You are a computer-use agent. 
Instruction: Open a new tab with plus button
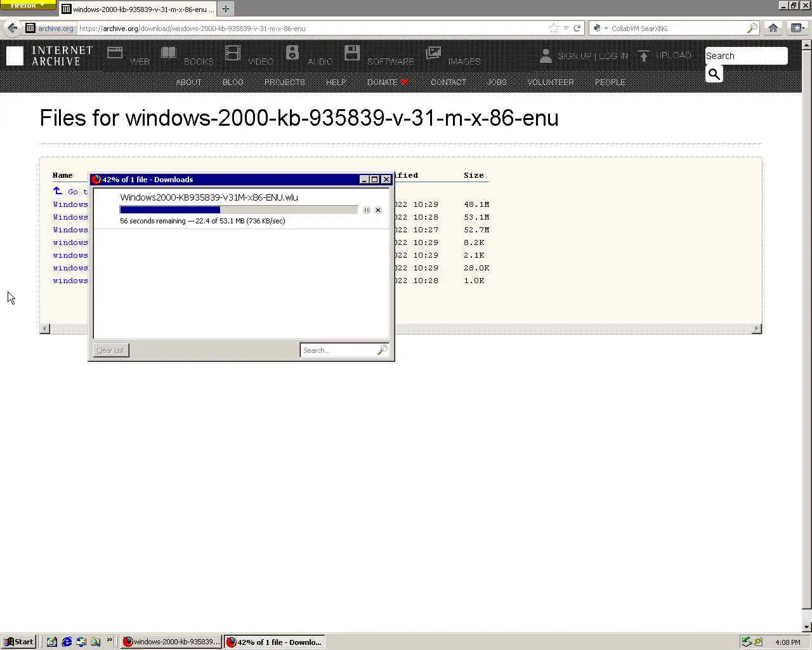[225, 9]
